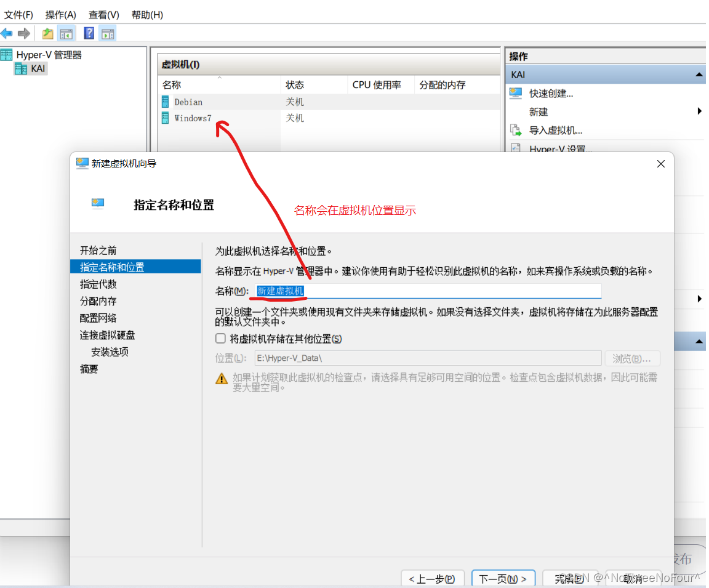Click the 快速创建 monitor icon
Image resolution: width=709 pixels, height=588 pixels.
tap(516, 93)
